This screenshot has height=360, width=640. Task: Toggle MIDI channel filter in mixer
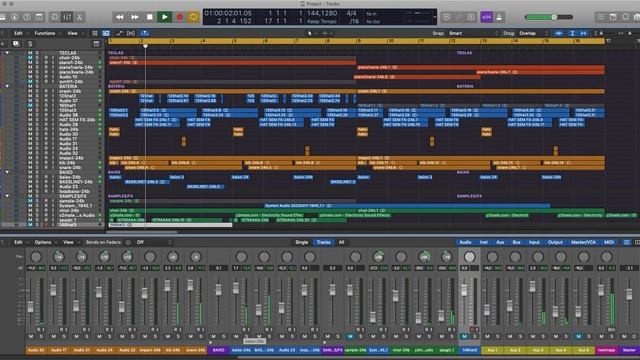point(609,242)
